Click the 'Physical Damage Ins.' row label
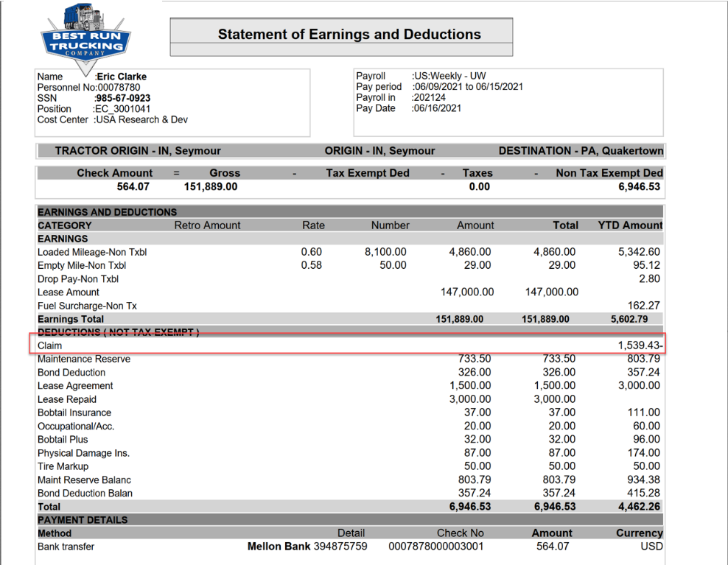The image size is (728, 565). (83, 453)
